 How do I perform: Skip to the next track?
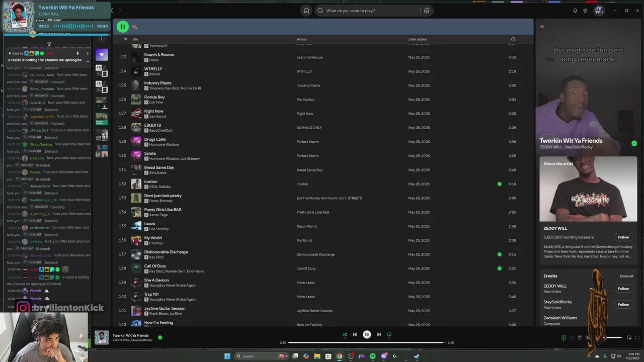[379, 334]
